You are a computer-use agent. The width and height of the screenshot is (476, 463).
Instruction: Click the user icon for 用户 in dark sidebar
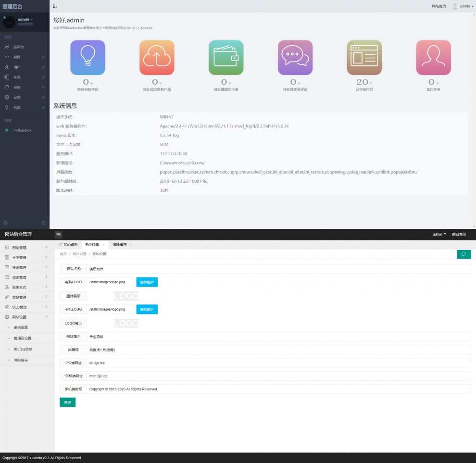[x=7, y=67]
